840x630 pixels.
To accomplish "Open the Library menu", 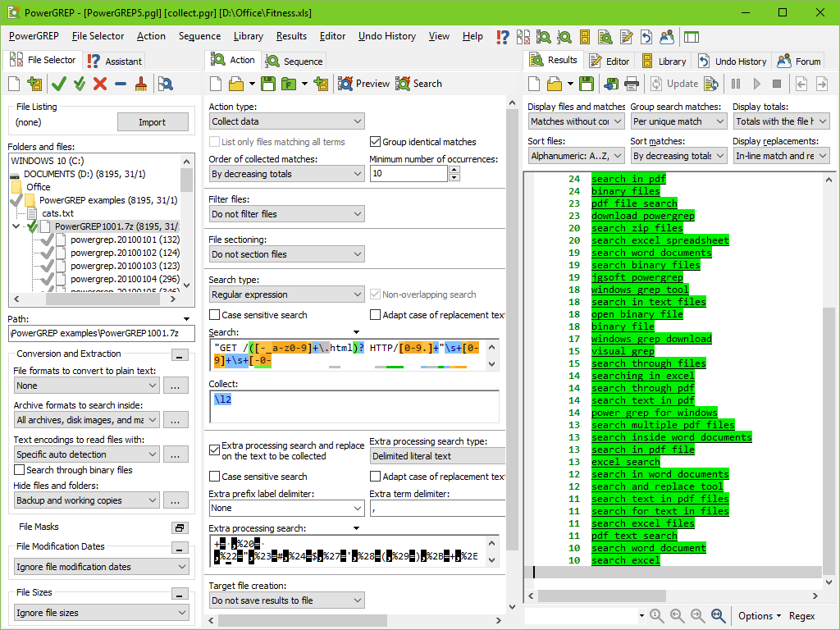I will click(248, 36).
